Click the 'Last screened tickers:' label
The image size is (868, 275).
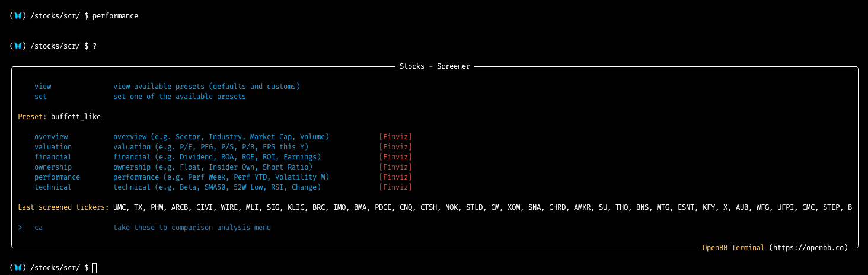coord(63,207)
